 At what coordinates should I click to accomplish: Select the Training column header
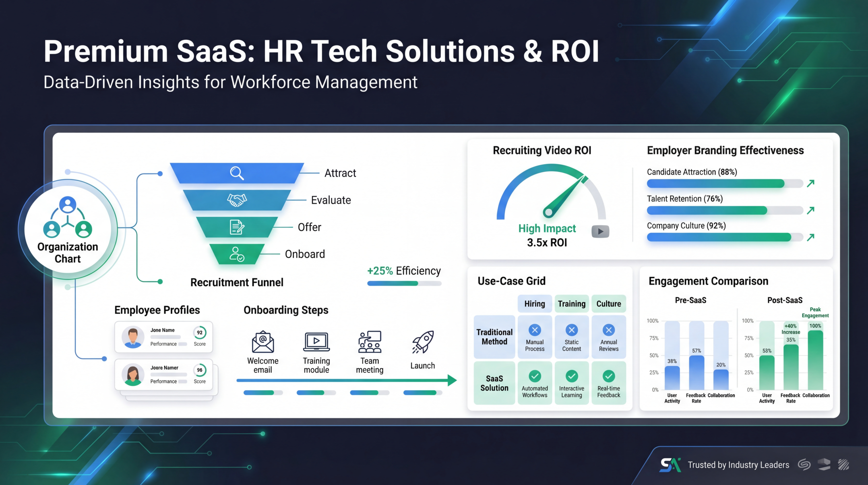(572, 304)
